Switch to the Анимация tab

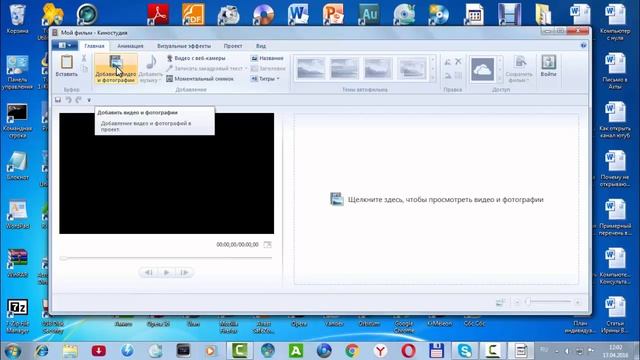(x=130, y=46)
